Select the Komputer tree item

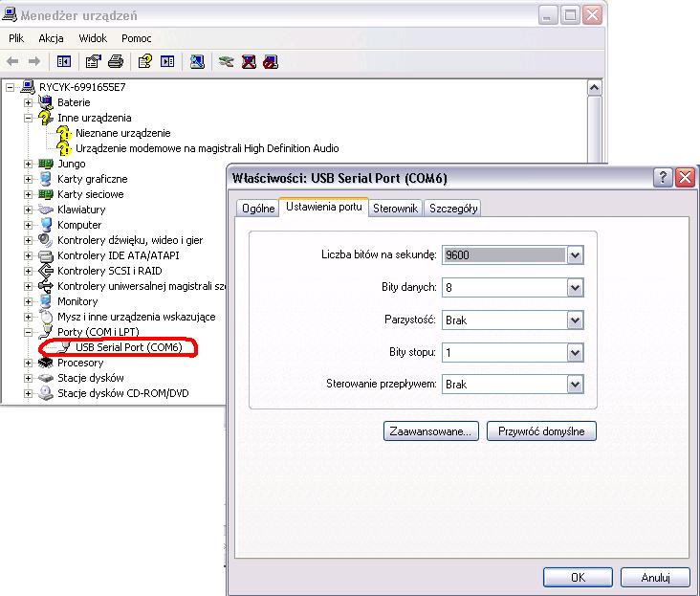(x=79, y=225)
